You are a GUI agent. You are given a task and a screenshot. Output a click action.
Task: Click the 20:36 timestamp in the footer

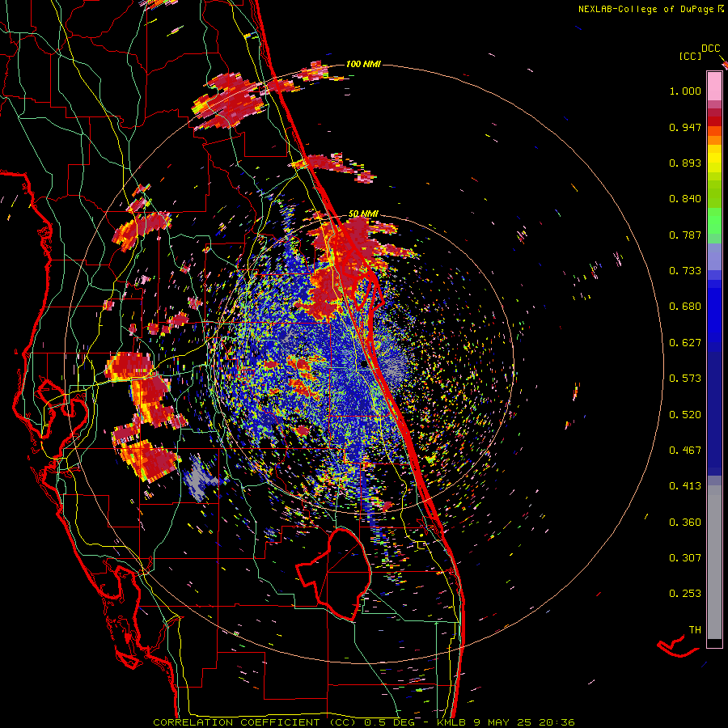(557, 722)
